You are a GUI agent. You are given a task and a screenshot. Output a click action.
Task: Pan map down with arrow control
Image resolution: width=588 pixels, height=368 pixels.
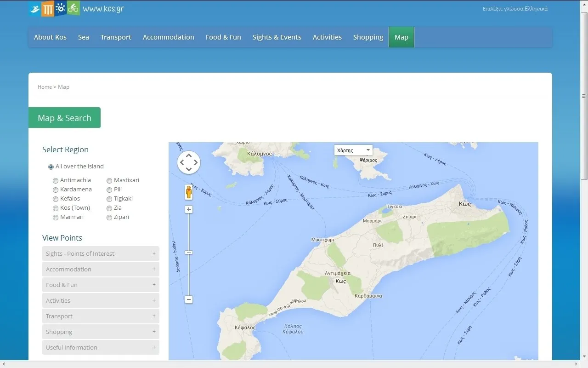click(189, 169)
